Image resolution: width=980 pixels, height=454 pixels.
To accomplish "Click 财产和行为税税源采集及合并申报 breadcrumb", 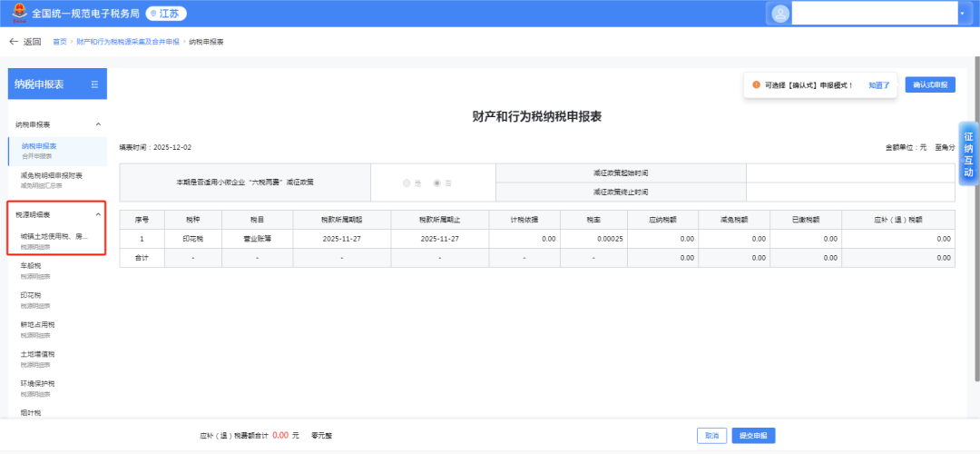I will 128,42.
